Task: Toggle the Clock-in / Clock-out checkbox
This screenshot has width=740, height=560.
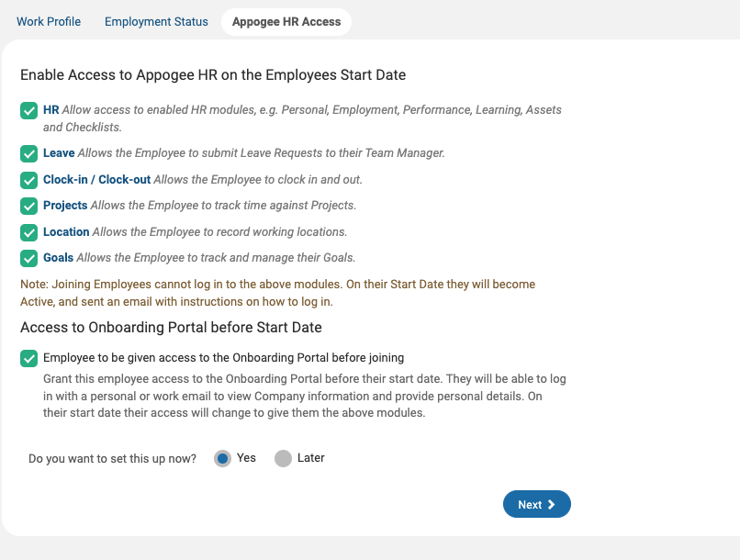Action: [28, 180]
